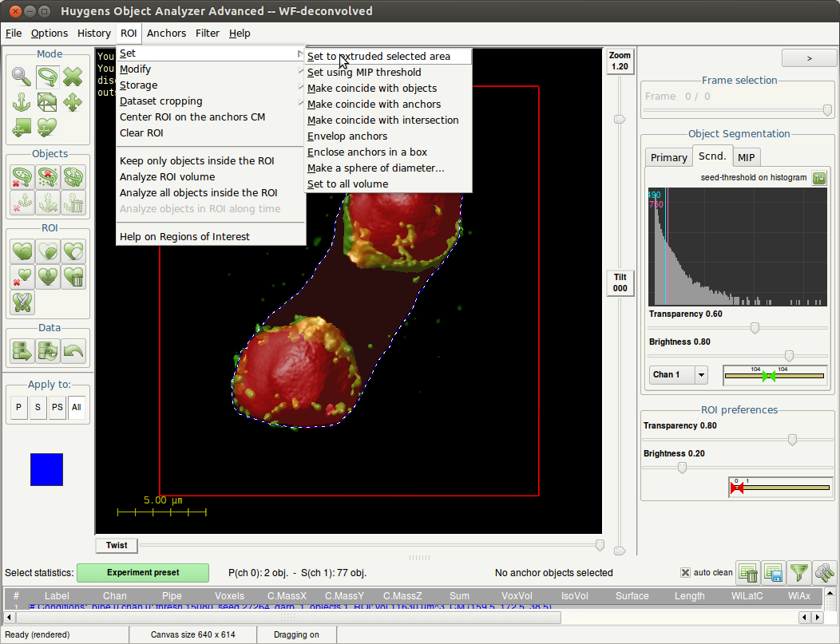This screenshot has width=840, height=644.
Task: Choose 'Set to all volume' menu entry
Action: click(x=347, y=184)
